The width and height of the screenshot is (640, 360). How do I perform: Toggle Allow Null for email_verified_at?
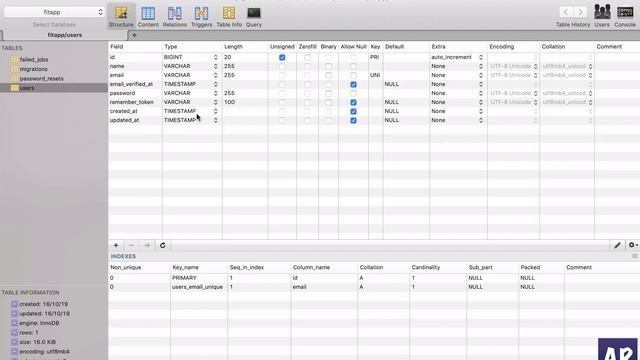tap(353, 84)
